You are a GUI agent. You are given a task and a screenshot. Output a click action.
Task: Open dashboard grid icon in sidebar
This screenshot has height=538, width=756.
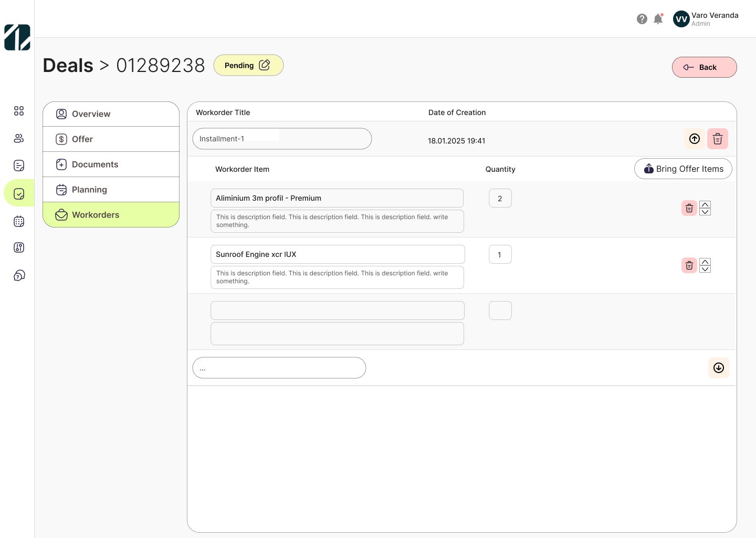(19, 111)
